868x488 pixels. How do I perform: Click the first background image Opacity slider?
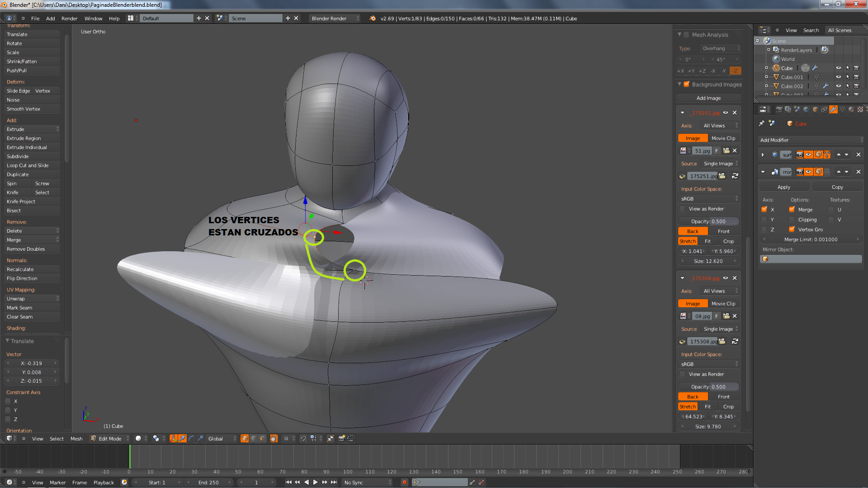pyautogui.click(x=708, y=221)
